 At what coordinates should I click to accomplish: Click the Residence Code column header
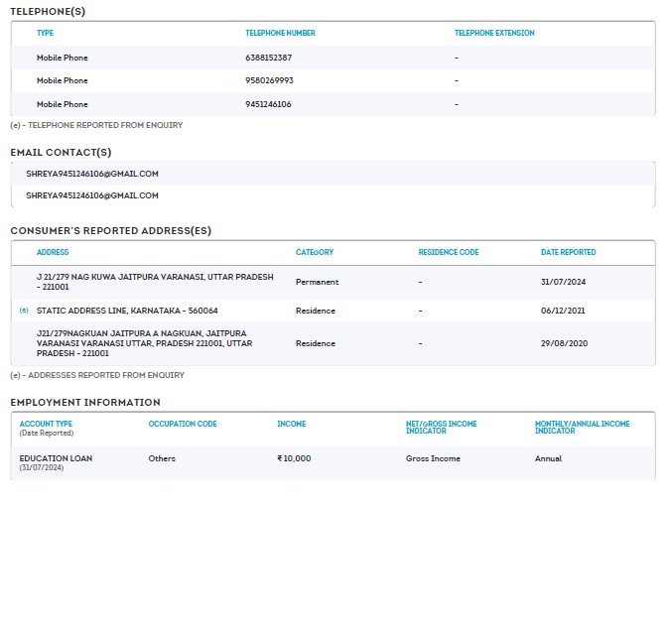(448, 252)
